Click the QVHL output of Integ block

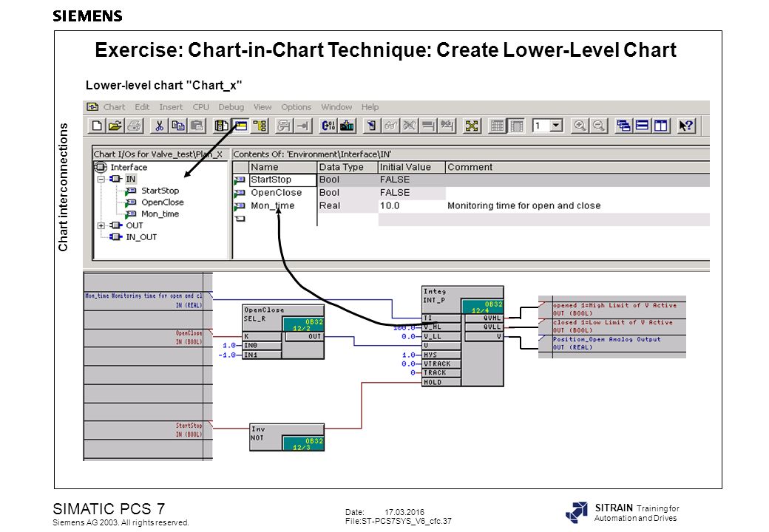click(x=484, y=318)
